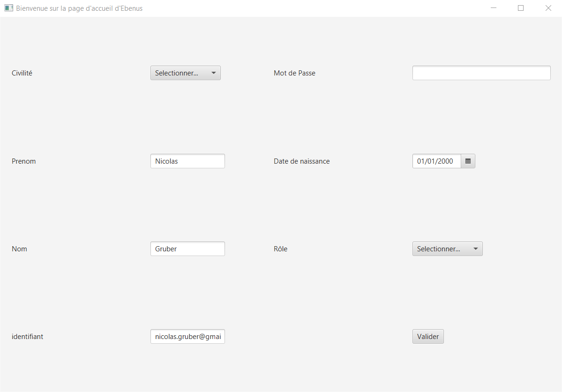Click the Nom label
This screenshot has width=562, height=392.
pos(19,249)
